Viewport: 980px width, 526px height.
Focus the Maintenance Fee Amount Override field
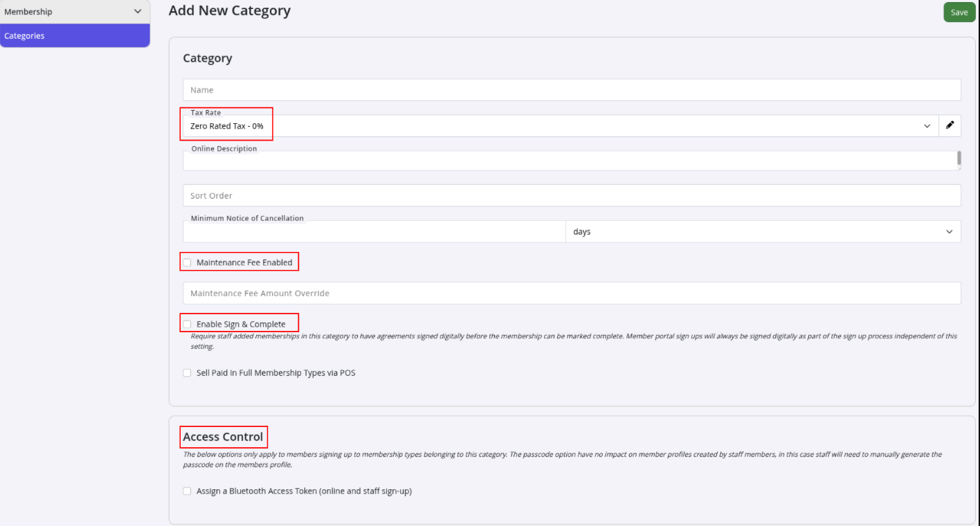(572, 293)
